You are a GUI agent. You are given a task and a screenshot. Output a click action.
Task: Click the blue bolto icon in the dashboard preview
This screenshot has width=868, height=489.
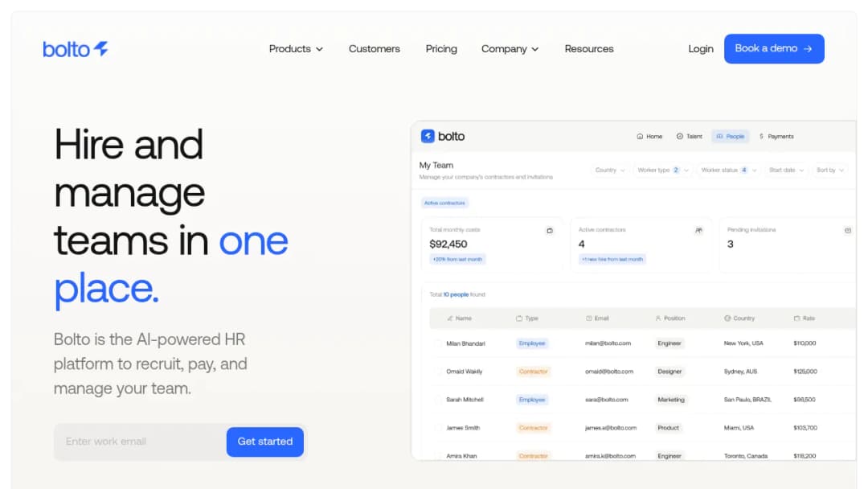point(428,136)
